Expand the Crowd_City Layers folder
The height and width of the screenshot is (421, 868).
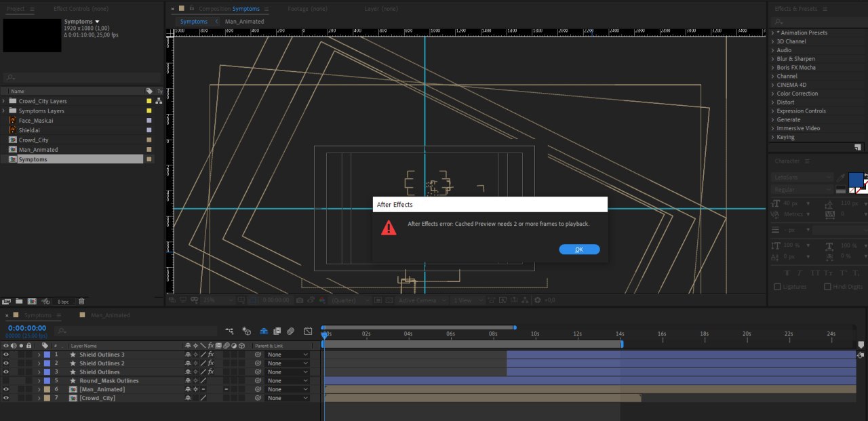(x=4, y=101)
